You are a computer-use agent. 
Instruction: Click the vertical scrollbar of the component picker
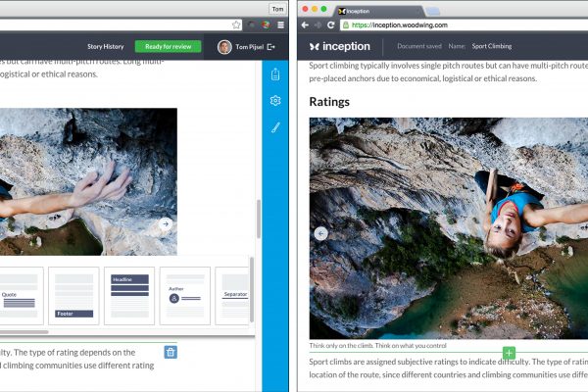coord(252,290)
